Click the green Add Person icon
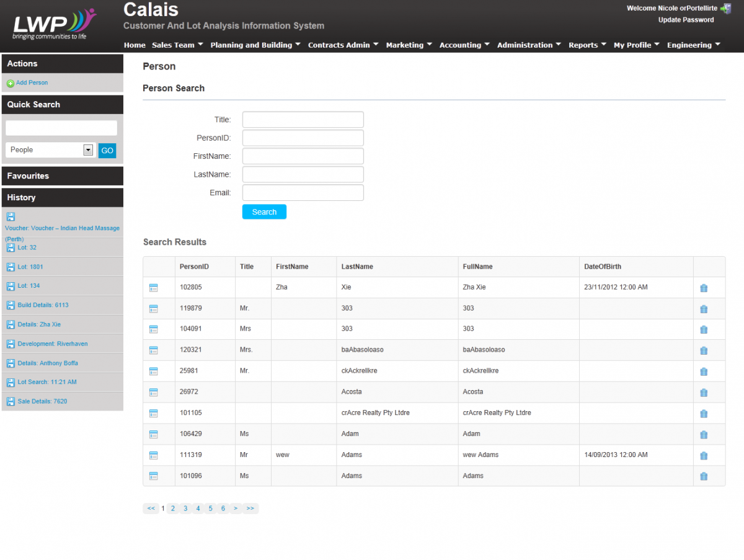Viewport: 744px width, 560px height. click(x=10, y=83)
